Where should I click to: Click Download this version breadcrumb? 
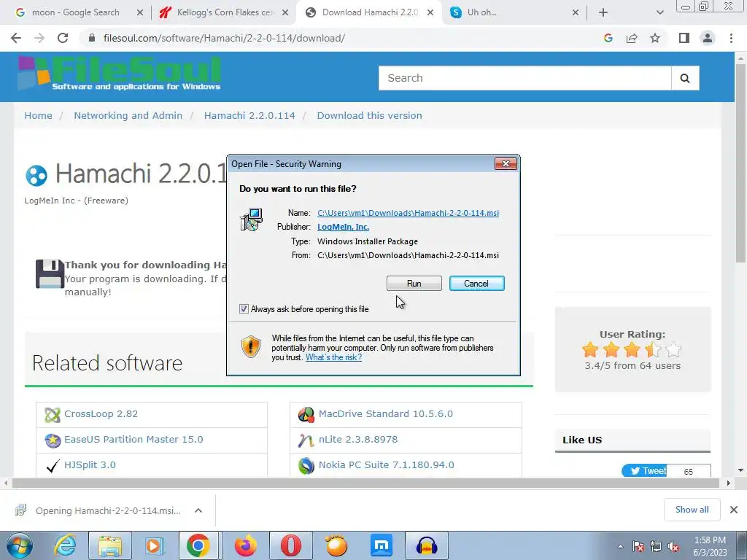pos(369,116)
